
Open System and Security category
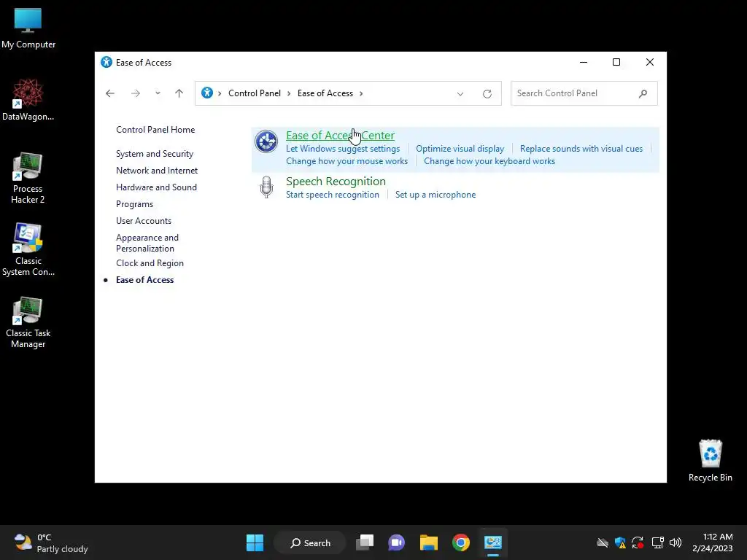155,154
